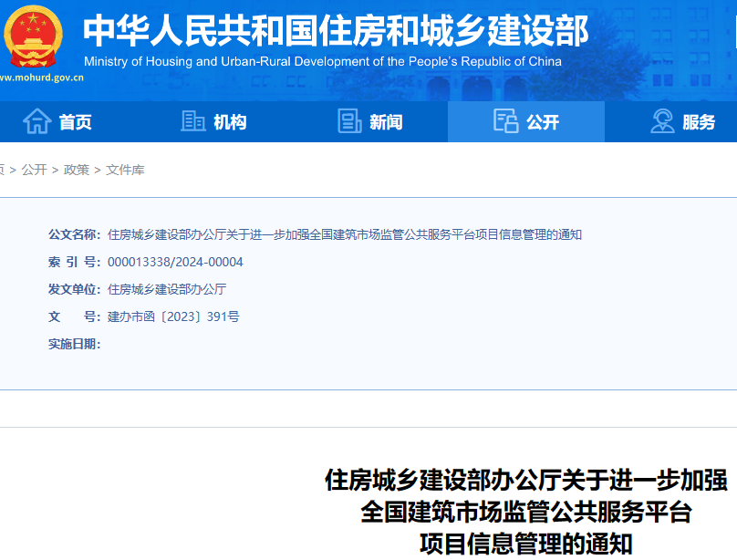Click the document number 建办市函〔2023〕391号
This screenshot has width=737, height=560.
[173, 316]
